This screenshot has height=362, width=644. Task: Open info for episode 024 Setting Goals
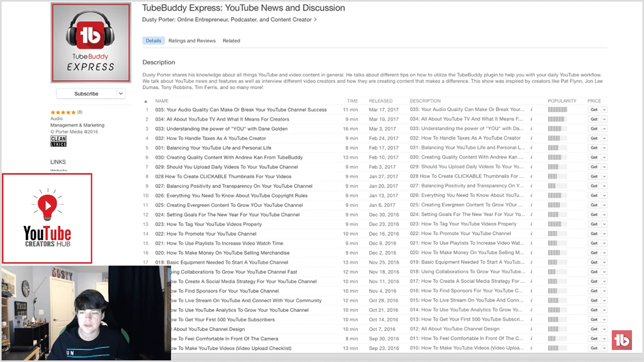pos(531,215)
